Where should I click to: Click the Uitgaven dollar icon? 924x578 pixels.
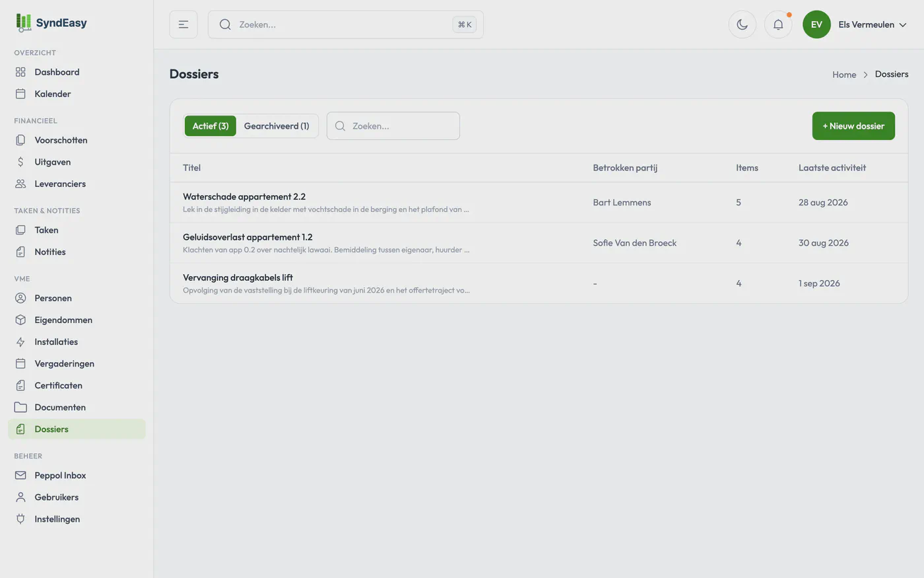click(x=20, y=162)
